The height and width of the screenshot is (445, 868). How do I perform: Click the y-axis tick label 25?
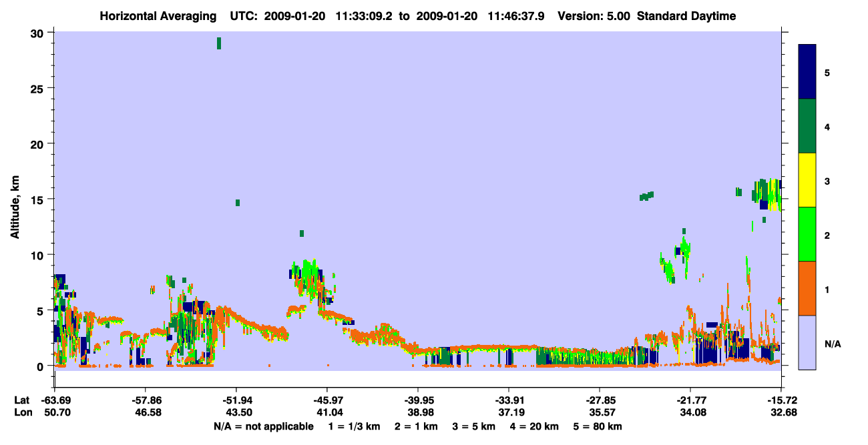pos(39,88)
